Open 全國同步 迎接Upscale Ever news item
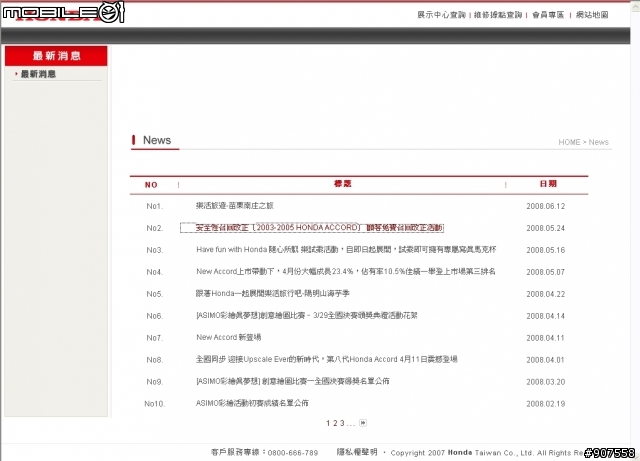The image size is (640, 461). pos(327,359)
